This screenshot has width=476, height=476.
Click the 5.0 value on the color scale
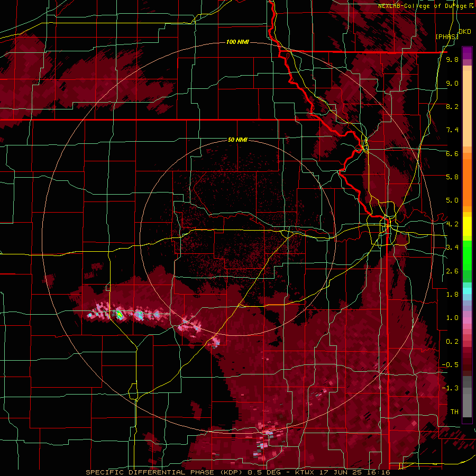(x=452, y=200)
